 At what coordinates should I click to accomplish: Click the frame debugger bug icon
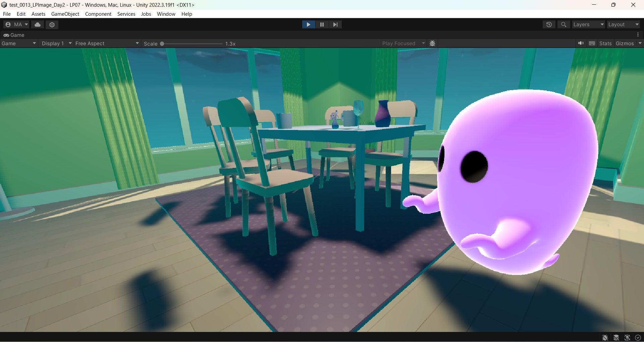click(432, 43)
